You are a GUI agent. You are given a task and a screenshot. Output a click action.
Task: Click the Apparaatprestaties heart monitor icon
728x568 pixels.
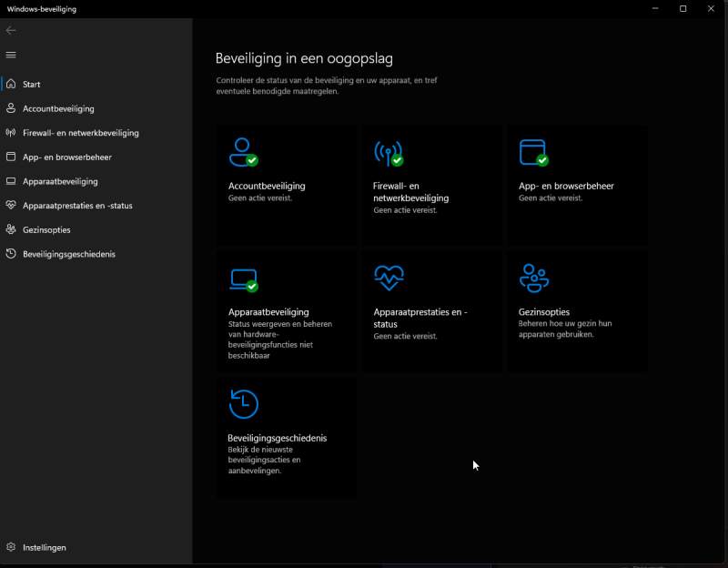point(389,278)
